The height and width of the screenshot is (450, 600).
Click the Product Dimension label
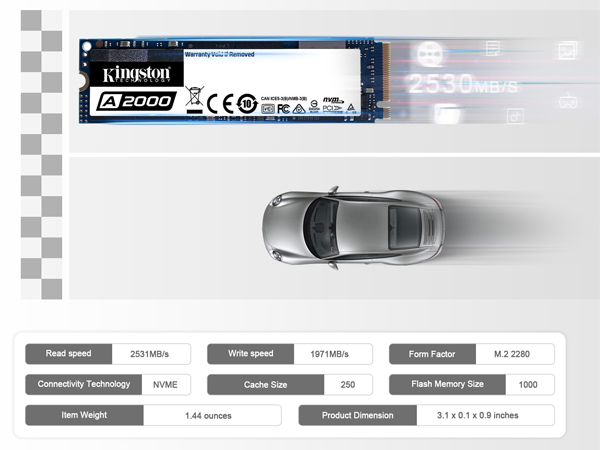[357, 415]
